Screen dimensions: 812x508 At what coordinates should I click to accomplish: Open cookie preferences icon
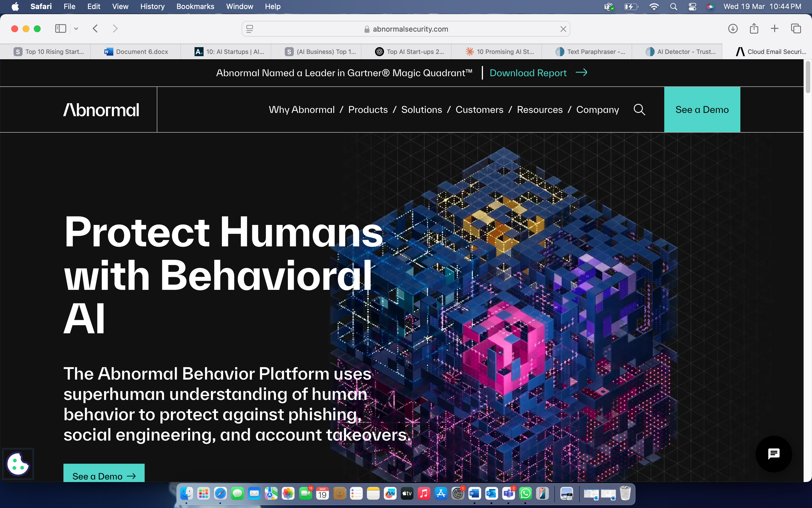(18, 464)
